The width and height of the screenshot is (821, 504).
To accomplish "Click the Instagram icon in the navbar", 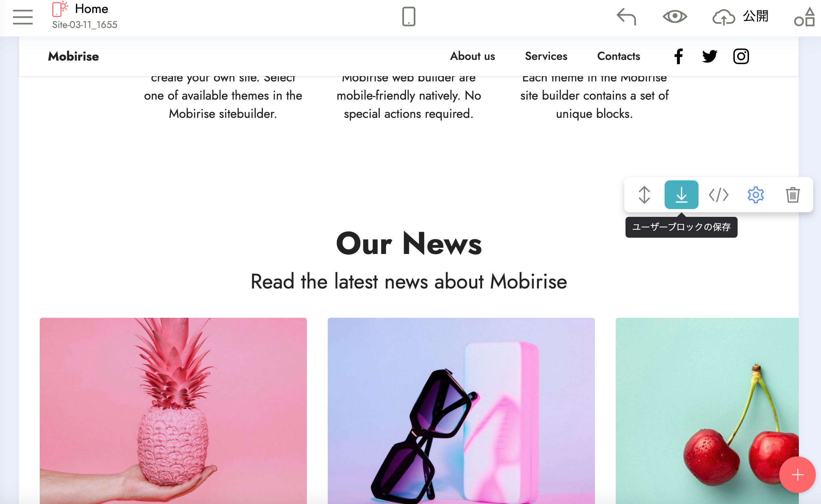I will pos(741,56).
